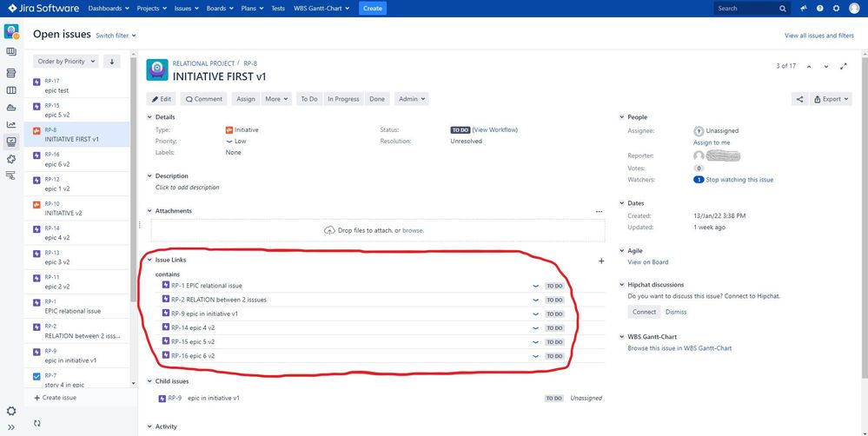Open the Export dropdown
This screenshot has width=868, height=436.
[831, 99]
